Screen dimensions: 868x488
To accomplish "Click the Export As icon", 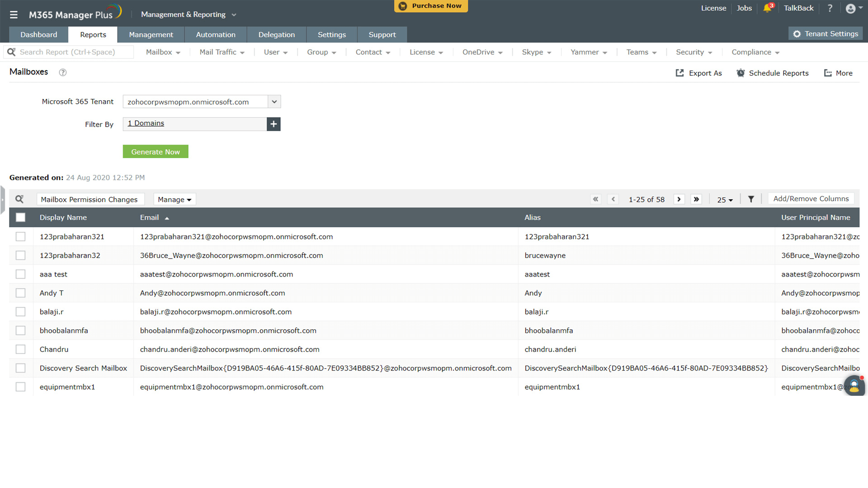I will 680,73.
